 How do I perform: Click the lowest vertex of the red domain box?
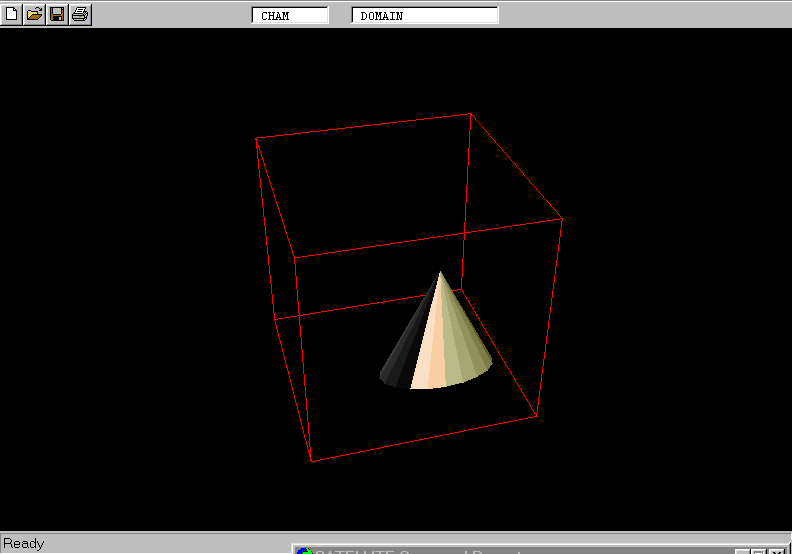tap(312, 461)
